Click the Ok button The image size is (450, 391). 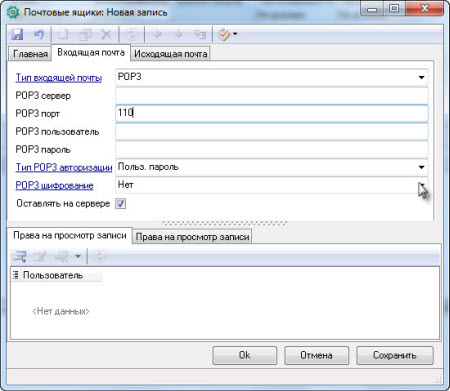(245, 355)
